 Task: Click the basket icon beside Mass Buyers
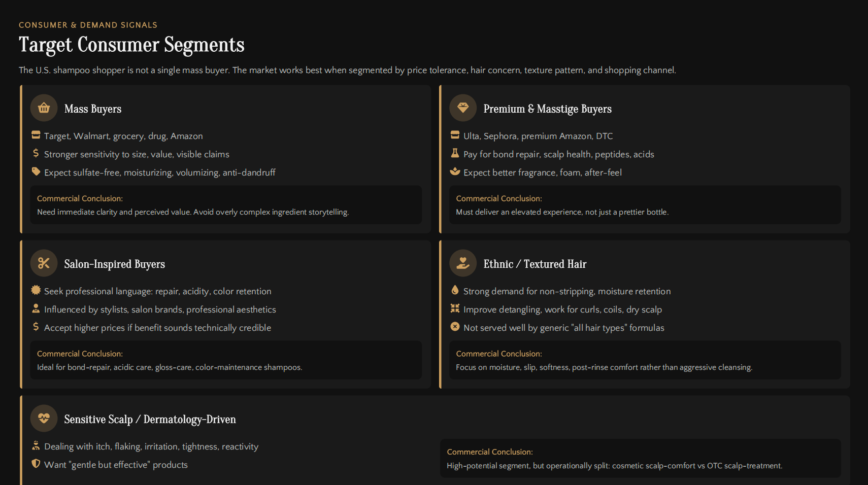pos(44,108)
